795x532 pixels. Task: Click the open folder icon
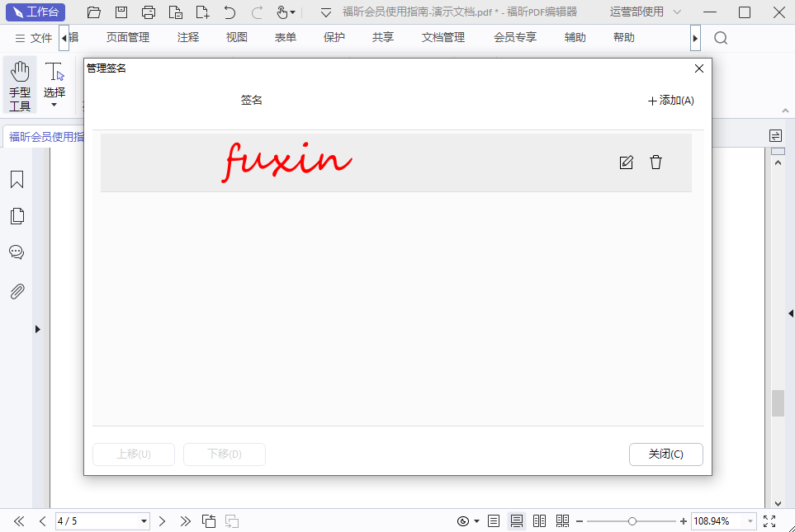[x=94, y=12]
